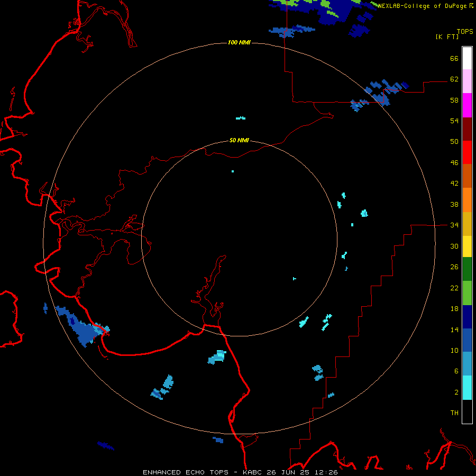Select the legend value 34
Viewport: 476px width, 476px height.
click(x=454, y=225)
